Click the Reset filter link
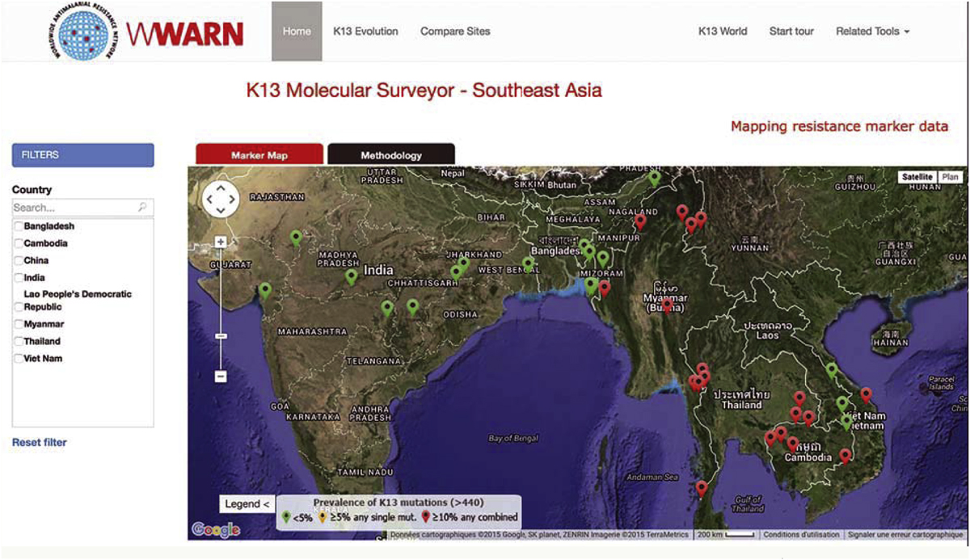The width and height of the screenshot is (970, 560). [x=40, y=442]
